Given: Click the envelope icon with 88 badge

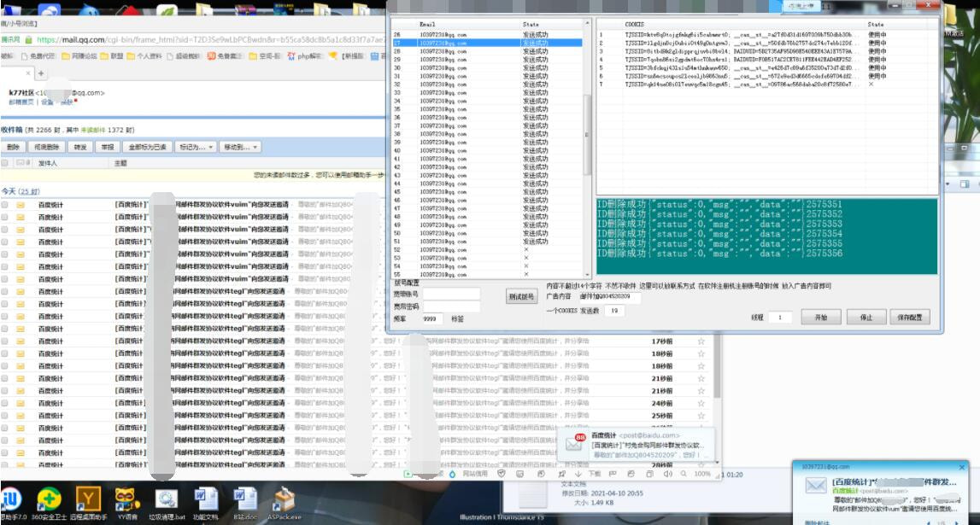Looking at the screenshot, I should coord(574,442).
